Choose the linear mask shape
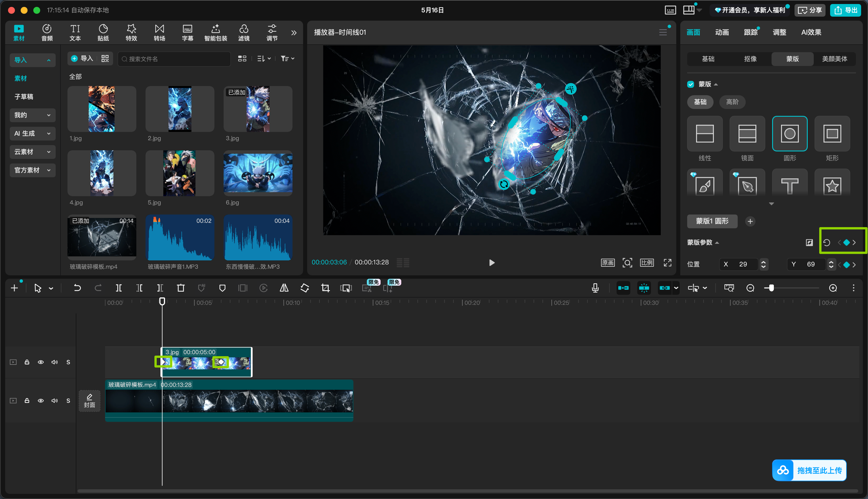 pyautogui.click(x=705, y=134)
